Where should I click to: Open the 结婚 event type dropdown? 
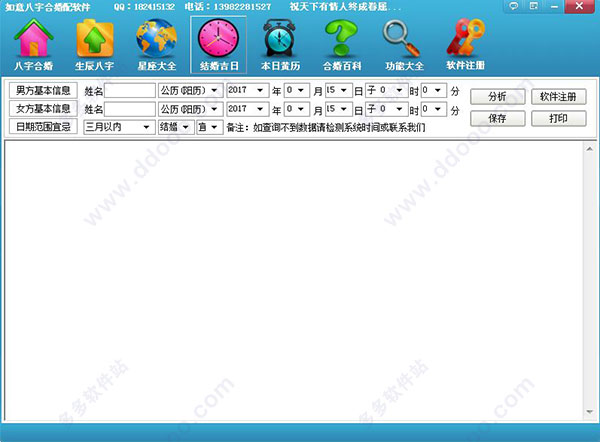pos(176,127)
